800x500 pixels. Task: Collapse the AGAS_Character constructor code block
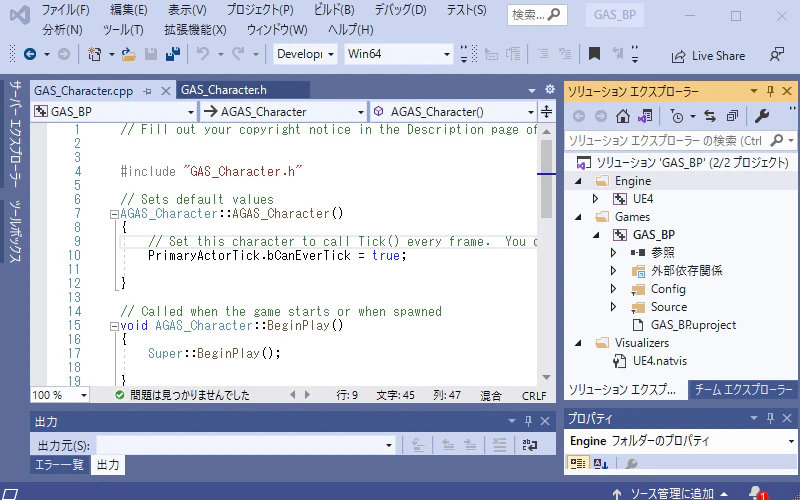[114, 215]
